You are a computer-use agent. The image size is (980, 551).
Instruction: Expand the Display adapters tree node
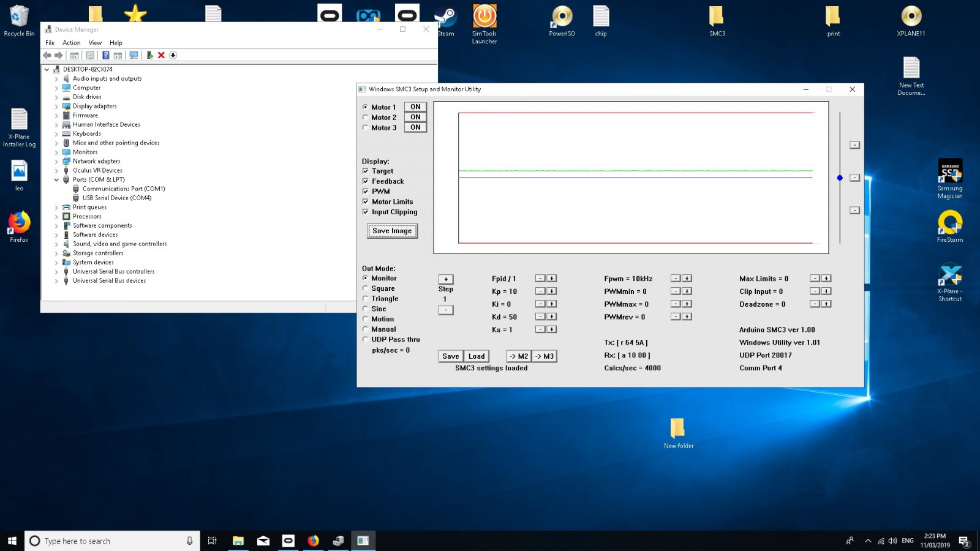[x=56, y=107]
